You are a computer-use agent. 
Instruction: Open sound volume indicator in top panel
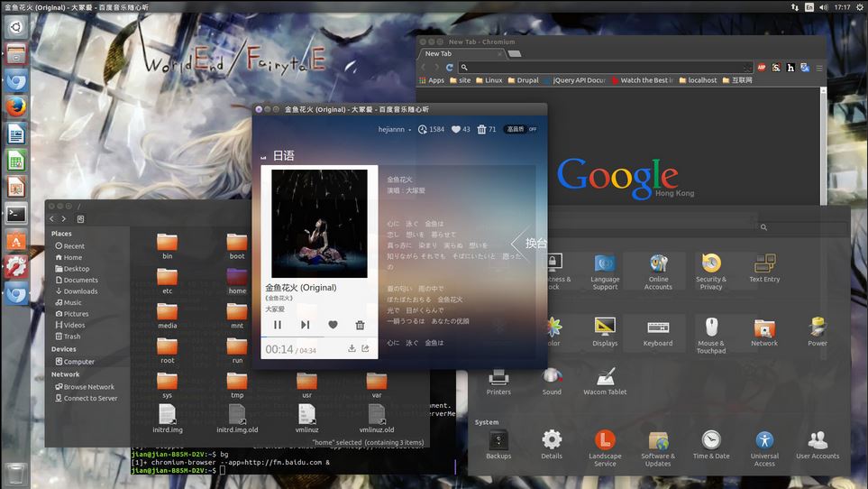pos(824,7)
